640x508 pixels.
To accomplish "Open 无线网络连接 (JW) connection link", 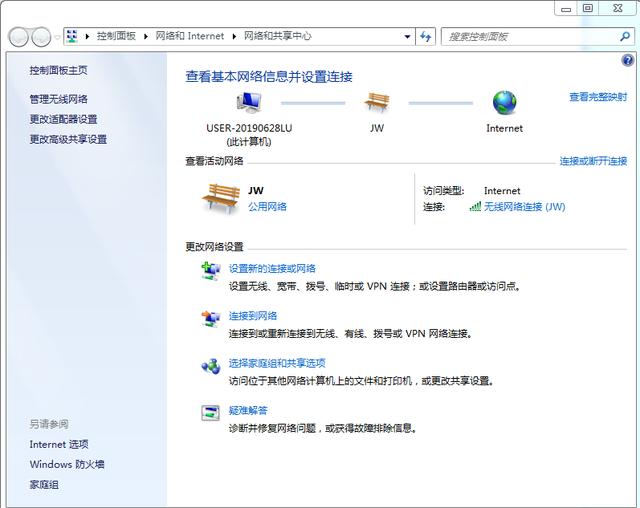I will click(524, 207).
